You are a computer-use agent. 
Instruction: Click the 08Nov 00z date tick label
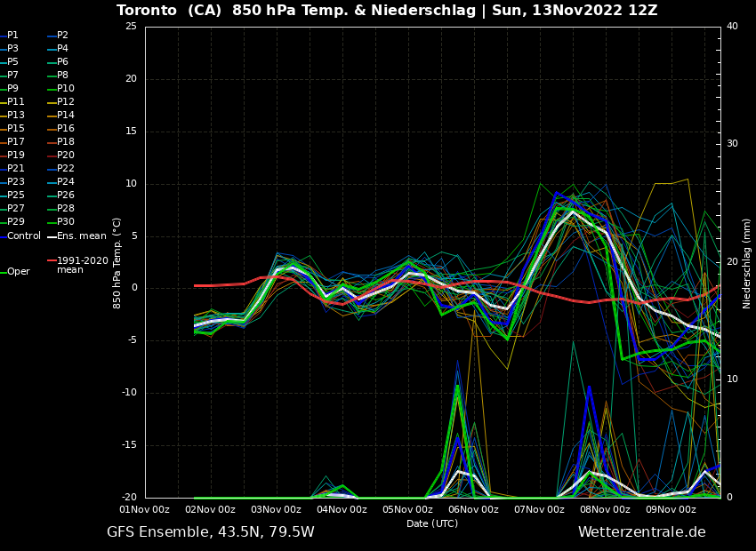click(x=605, y=510)
